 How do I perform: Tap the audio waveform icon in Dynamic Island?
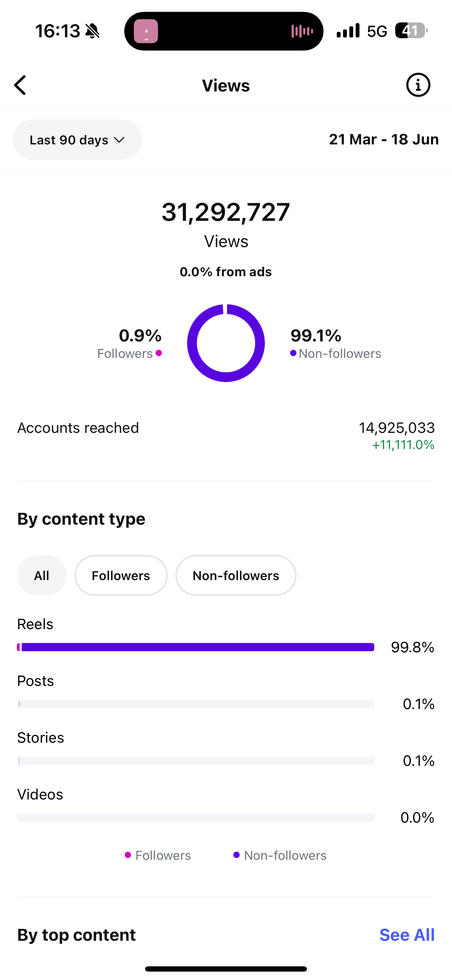pyautogui.click(x=302, y=31)
